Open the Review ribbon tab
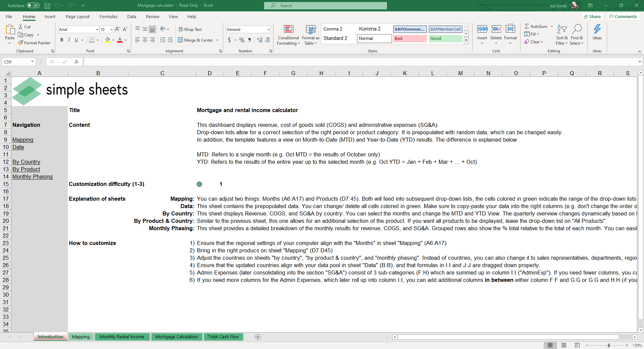644x349 pixels. (153, 17)
